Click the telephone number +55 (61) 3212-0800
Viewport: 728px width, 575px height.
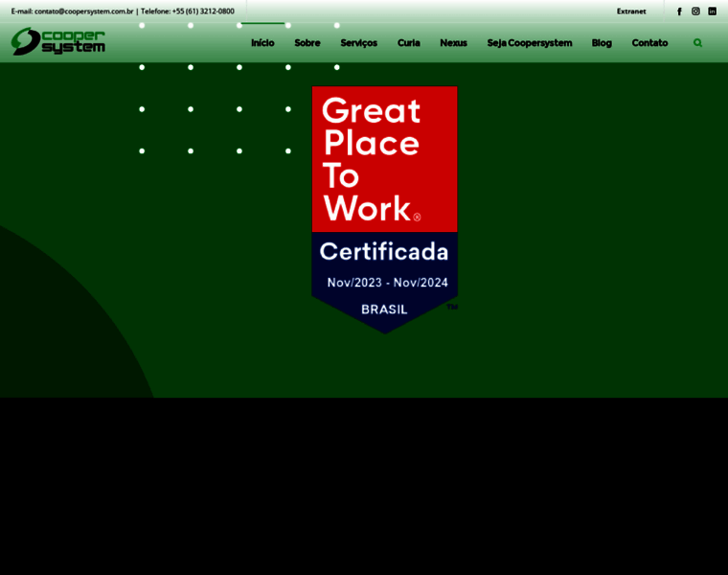pyautogui.click(x=203, y=11)
